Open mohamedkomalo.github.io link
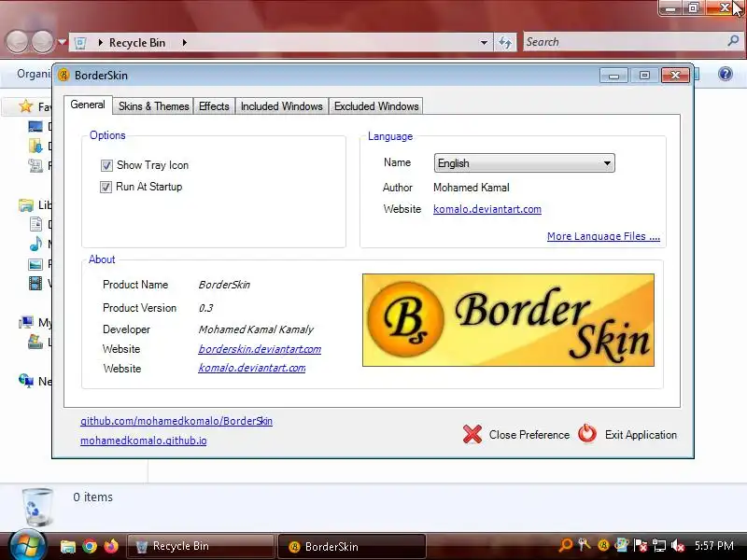The image size is (747, 560). (x=144, y=441)
